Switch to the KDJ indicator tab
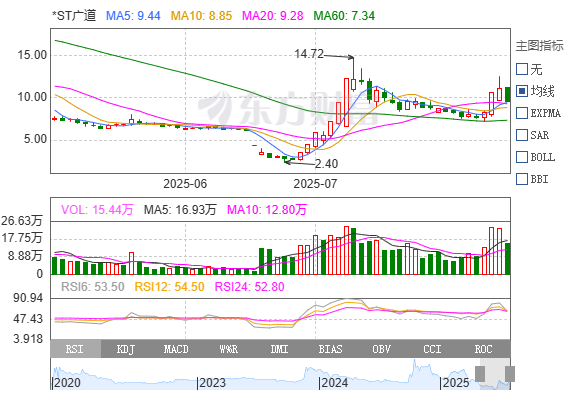570x402 pixels. pyautogui.click(x=126, y=349)
